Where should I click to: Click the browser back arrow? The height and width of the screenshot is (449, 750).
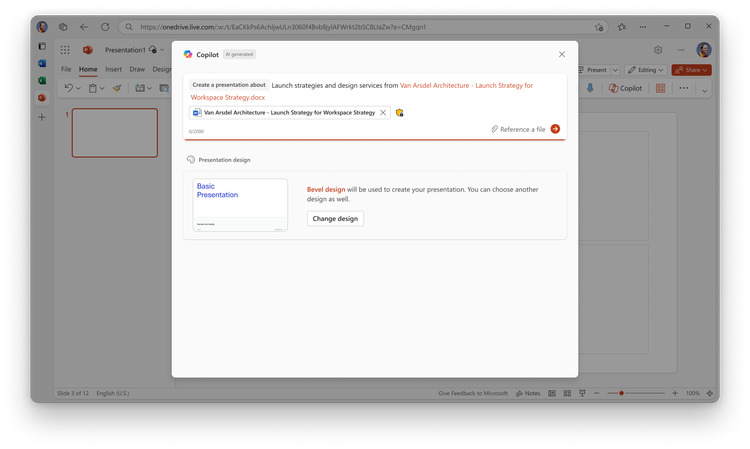click(84, 27)
